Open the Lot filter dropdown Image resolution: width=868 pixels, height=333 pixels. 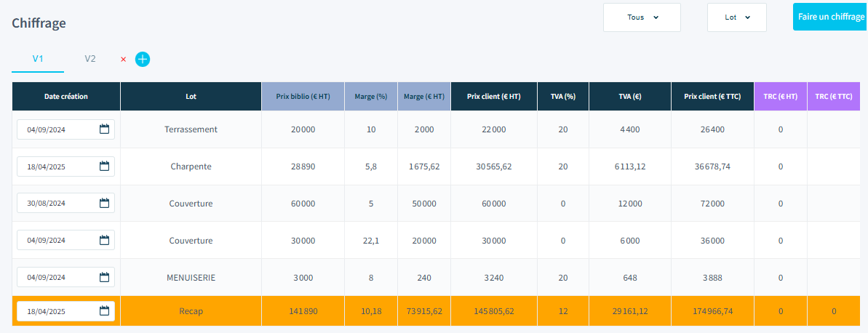pos(736,17)
